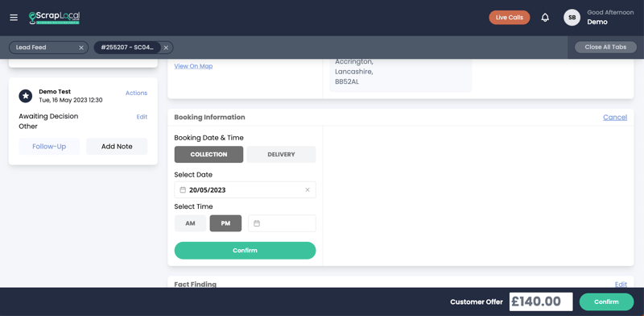Image resolution: width=644 pixels, height=316 pixels.
Task: Click the Follow-Up button
Action: 49,147
